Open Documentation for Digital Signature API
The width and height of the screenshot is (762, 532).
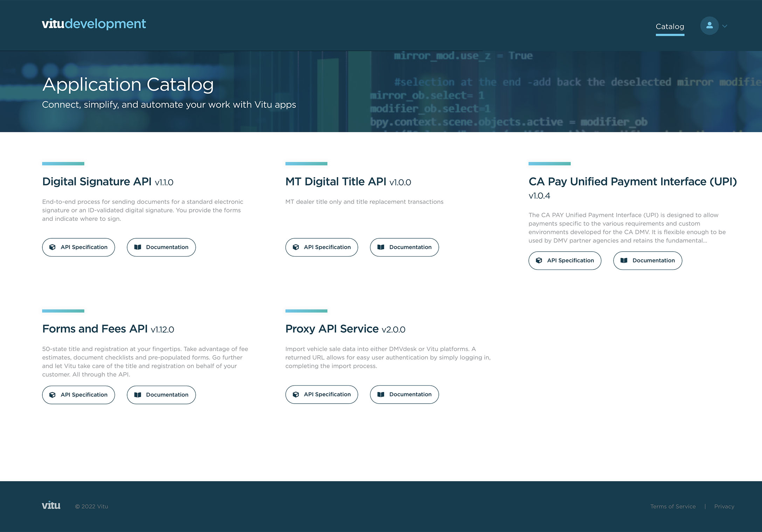pos(161,247)
